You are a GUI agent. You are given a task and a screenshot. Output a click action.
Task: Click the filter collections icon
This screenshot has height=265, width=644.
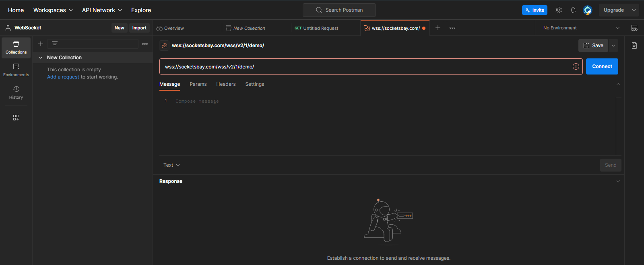coord(55,44)
